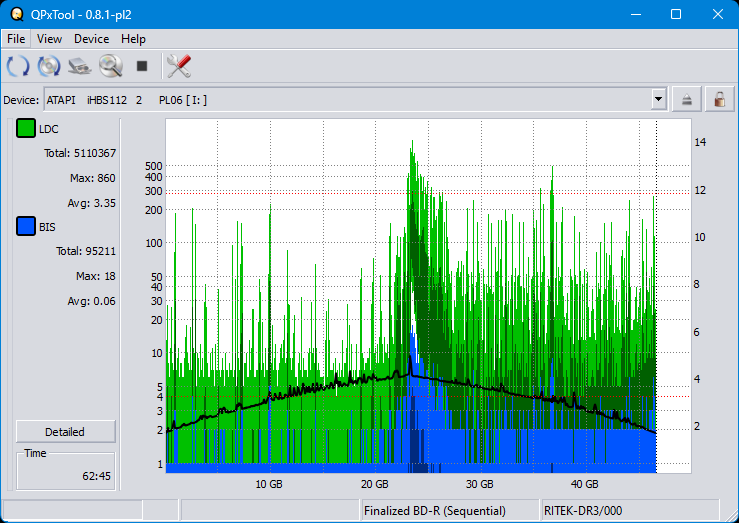Viewport: 739px width, 523px height.
Task: Open the Device menu
Action: 91,39
